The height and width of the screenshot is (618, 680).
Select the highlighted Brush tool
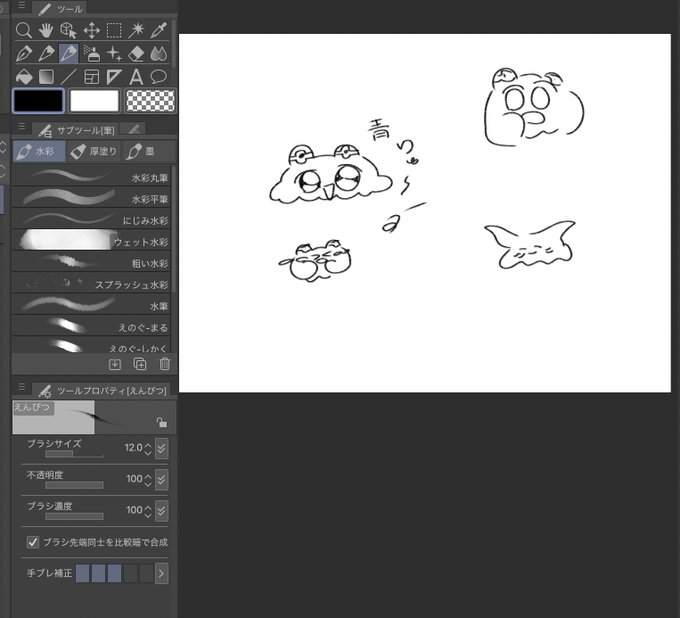[69, 53]
